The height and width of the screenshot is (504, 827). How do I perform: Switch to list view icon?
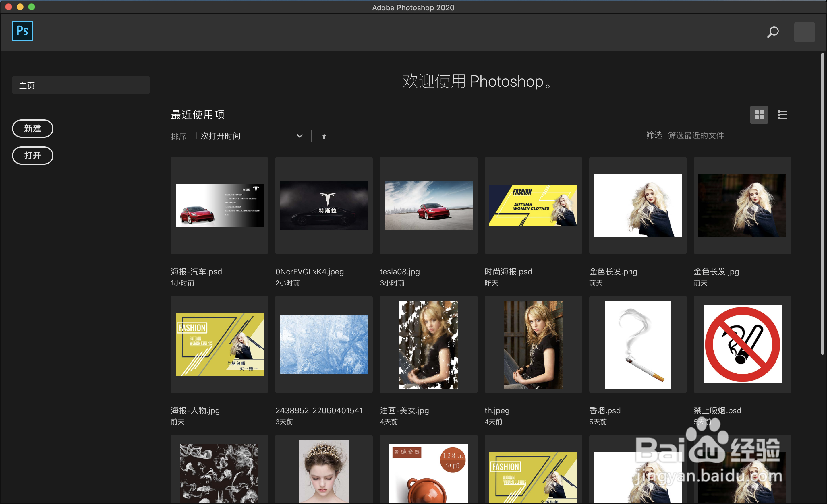(782, 115)
